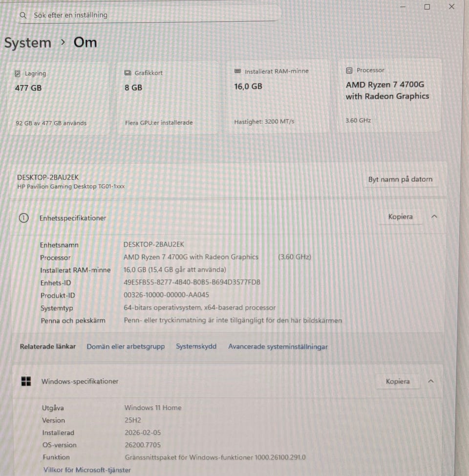Select '3.60 GHz' on the Processor card
Viewport: 469px width, 476px height.
358,121
